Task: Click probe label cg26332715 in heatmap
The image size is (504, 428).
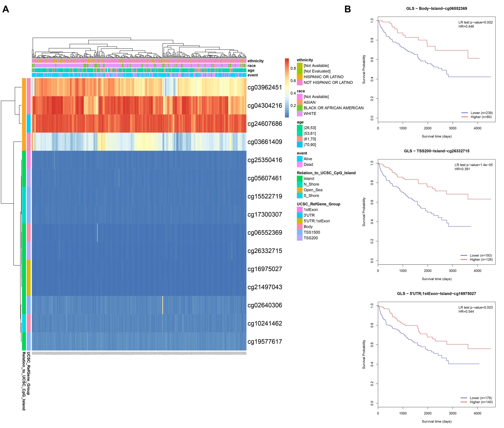Action: click(x=265, y=251)
